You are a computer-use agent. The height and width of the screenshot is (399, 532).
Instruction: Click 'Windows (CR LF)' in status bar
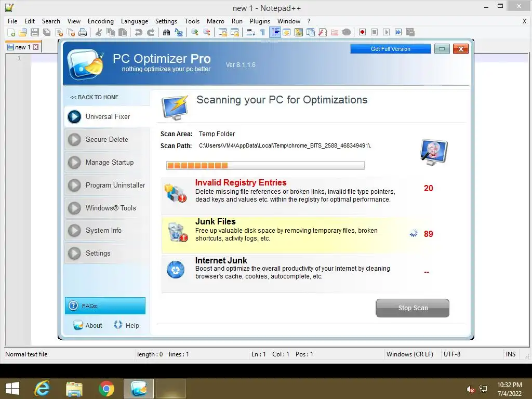(409, 354)
